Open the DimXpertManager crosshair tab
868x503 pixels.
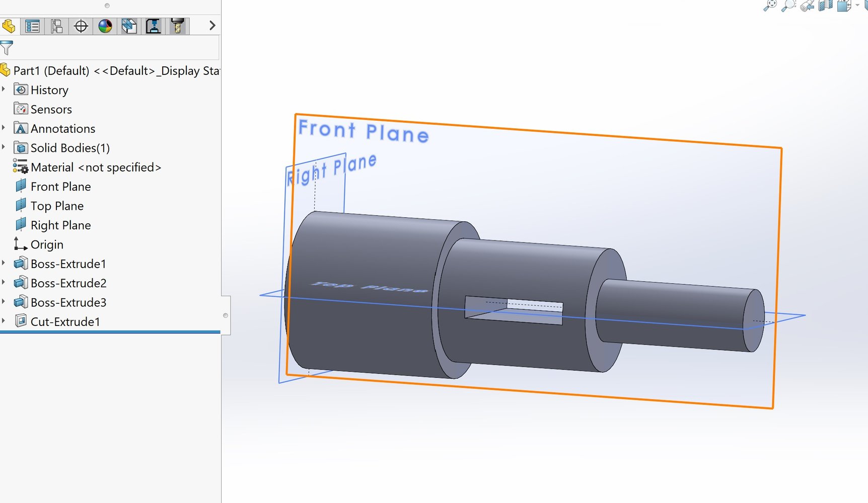(81, 26)
